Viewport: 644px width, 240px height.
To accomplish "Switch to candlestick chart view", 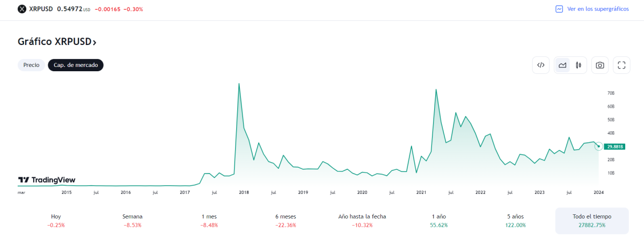I will [x=579, y=65].
